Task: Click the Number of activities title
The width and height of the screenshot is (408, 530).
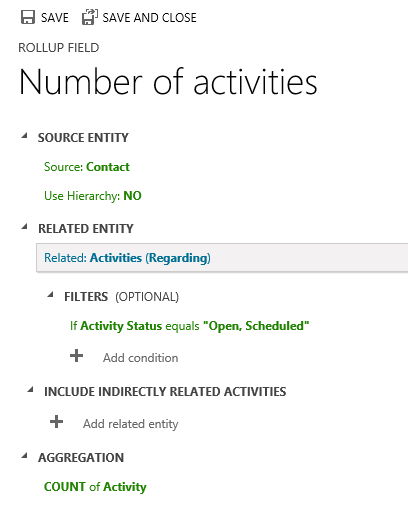Action: [x=168, y=82]
